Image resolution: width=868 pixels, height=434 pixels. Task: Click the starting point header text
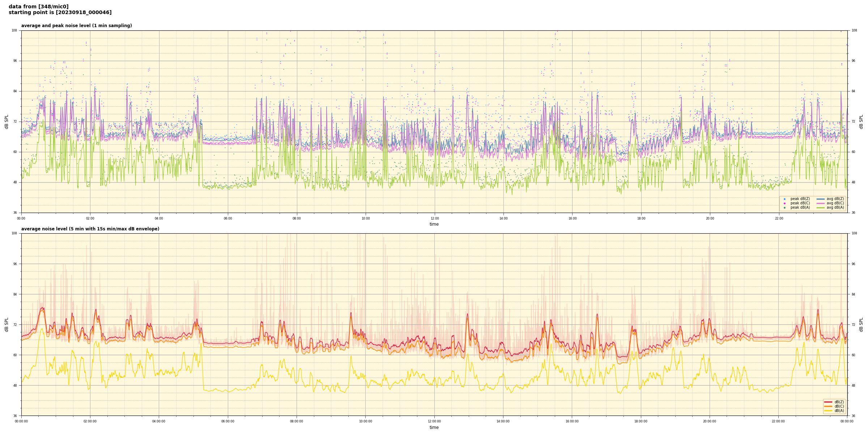(x=60, y=13)
